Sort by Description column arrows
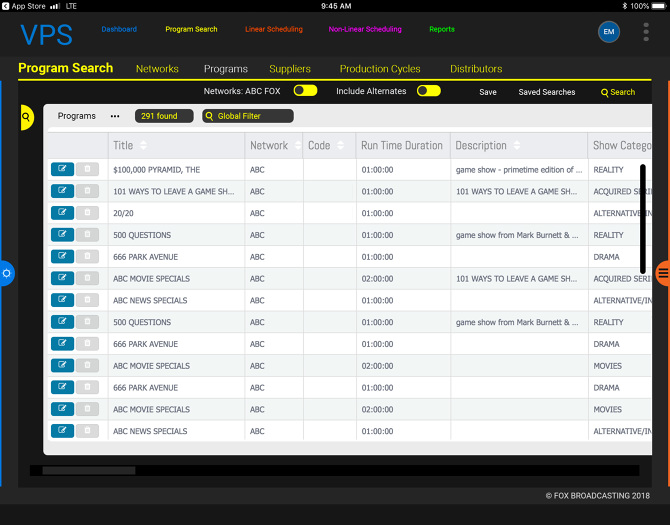This screenshot has width=670, height=525. pos(517,145)
